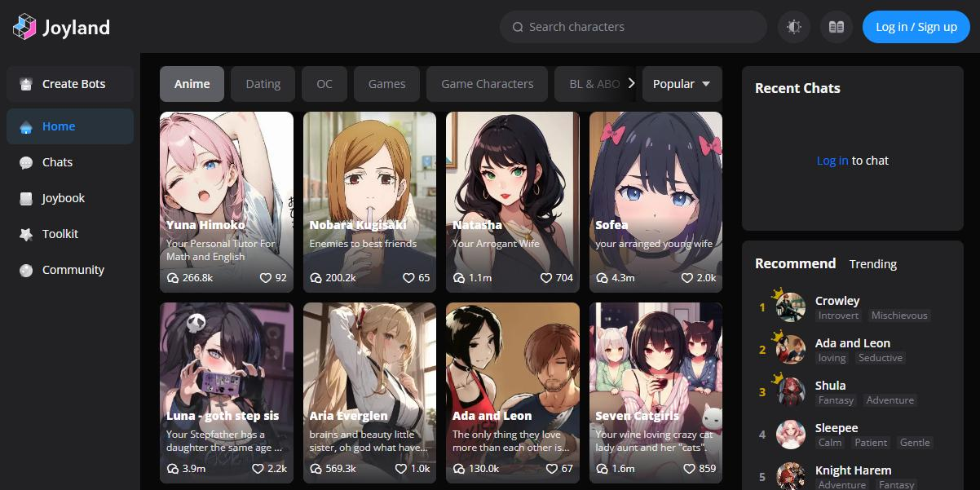This screenshot has height=490, width=980.
Task: Like the Nobara Kugisaki card heart icon
Action: click(x=408, y=278)
